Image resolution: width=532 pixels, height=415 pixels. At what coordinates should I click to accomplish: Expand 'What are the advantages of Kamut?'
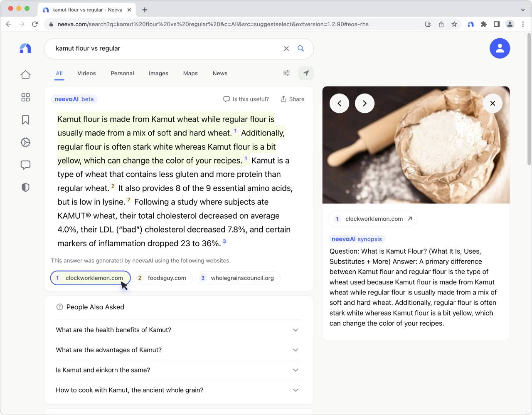click(179, 350)
